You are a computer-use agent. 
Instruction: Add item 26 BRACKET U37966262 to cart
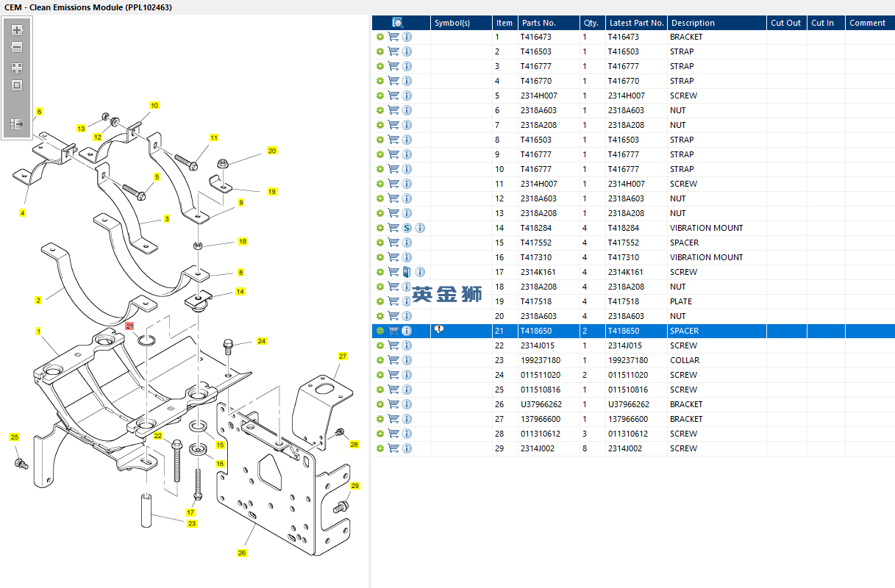[393, 404]
